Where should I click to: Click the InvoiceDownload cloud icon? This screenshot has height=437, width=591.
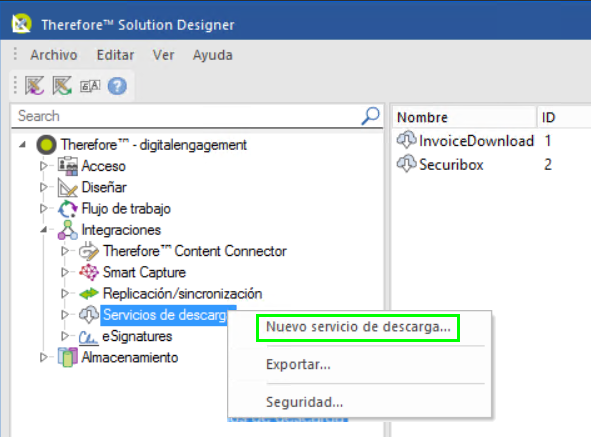[406, 140]
